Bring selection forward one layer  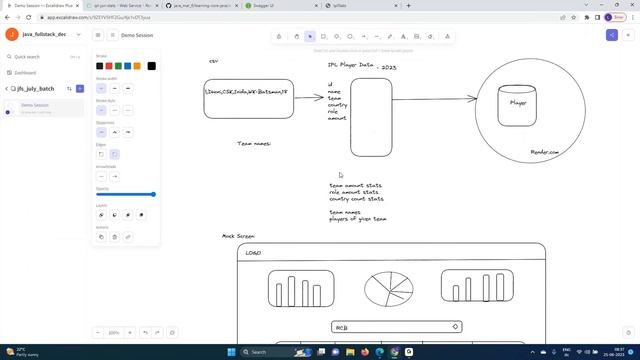pyautogui.click(x=128, y=215)
